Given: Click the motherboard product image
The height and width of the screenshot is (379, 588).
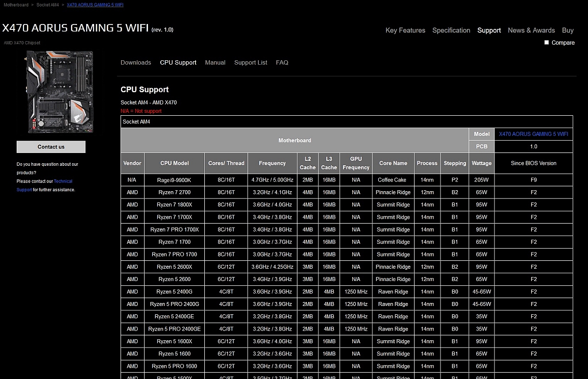Looking at the screenshot, I should coord(60,92).
